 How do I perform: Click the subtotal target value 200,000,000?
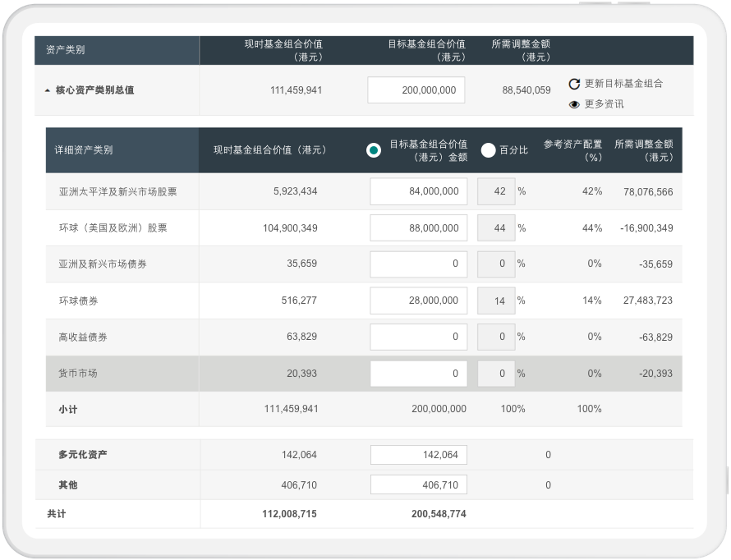click(x=439, y=409)
